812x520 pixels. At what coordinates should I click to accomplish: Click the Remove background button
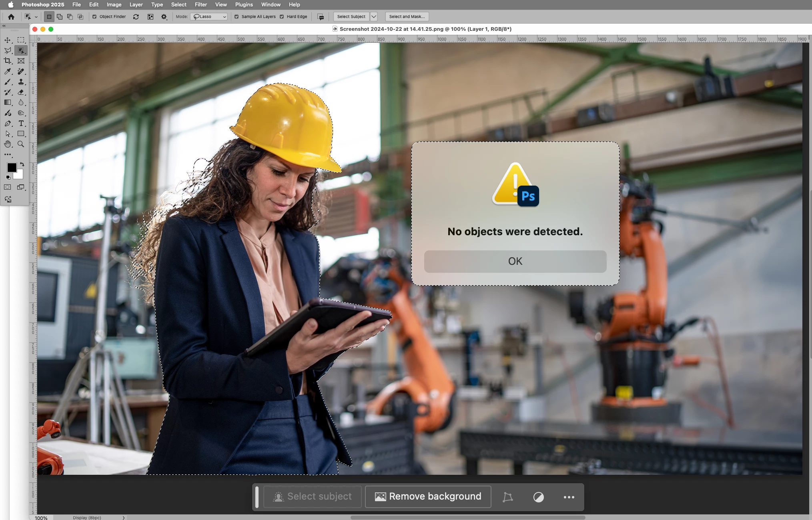click(x=428, y=496)
